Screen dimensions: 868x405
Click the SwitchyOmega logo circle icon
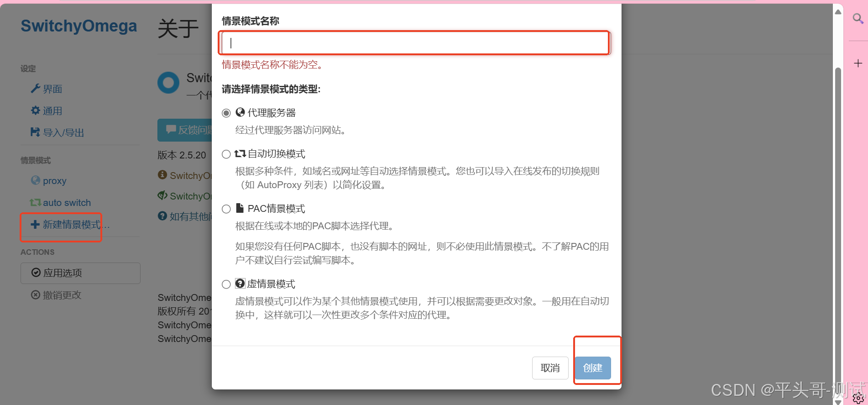168,83
